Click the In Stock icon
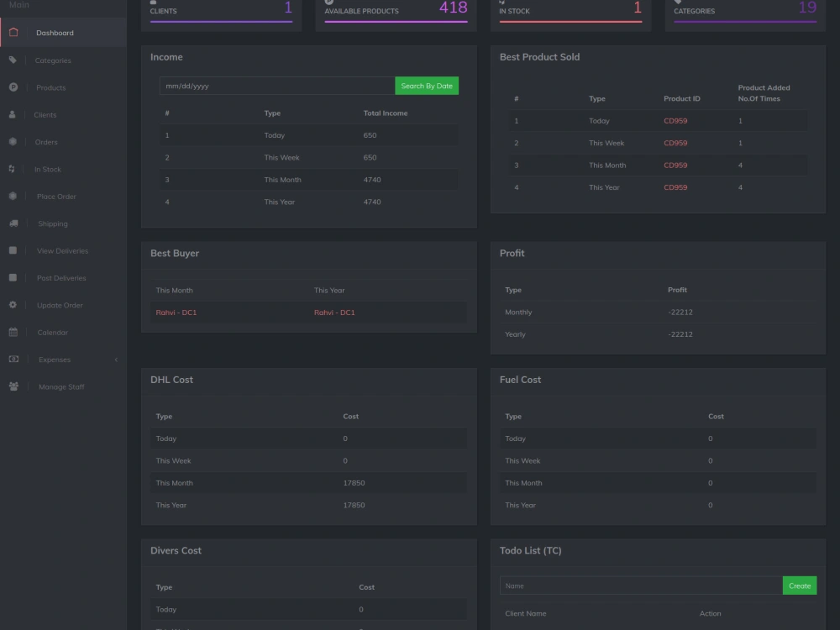 (13, 168)
